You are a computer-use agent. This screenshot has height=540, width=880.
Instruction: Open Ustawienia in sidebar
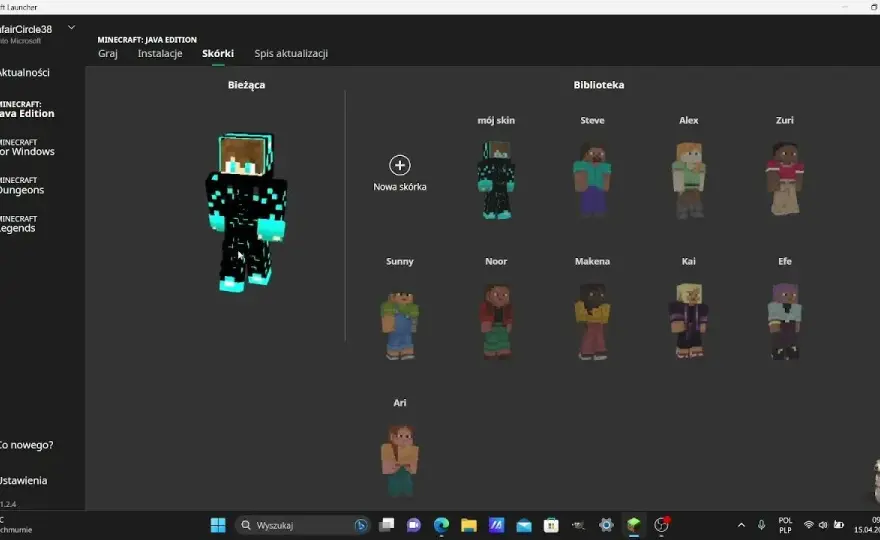pos(24,480)
